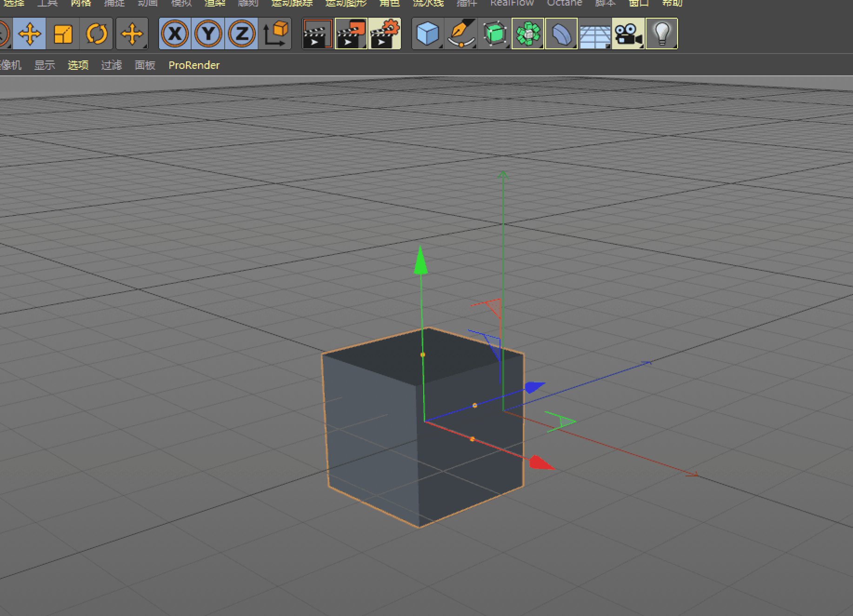Render to Picture Viewer
This screenshot has width=853, height=616.
pyautogui.click(x=351, y=33)
